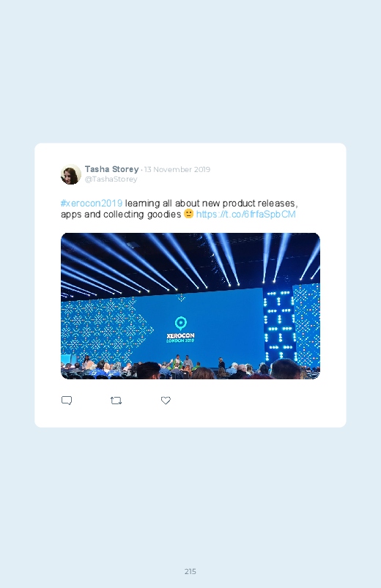
Task: Like the tweet with the heart icon
Action: coord(166,401)
